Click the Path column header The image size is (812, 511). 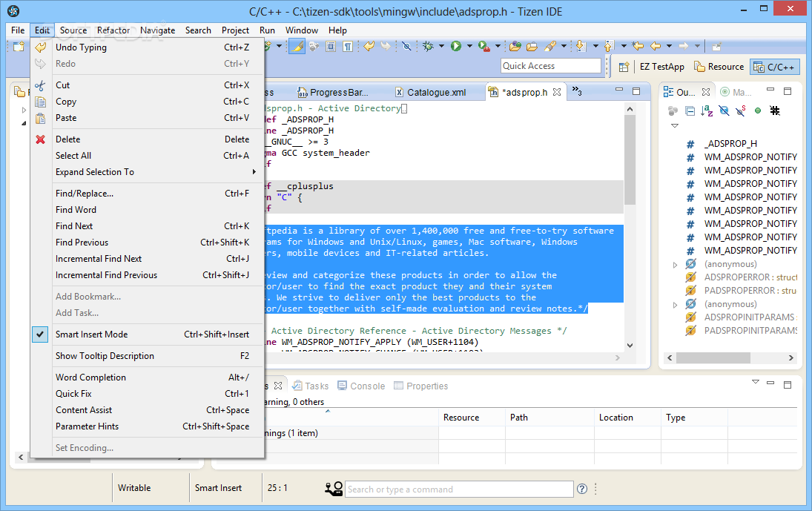point(549,418)
